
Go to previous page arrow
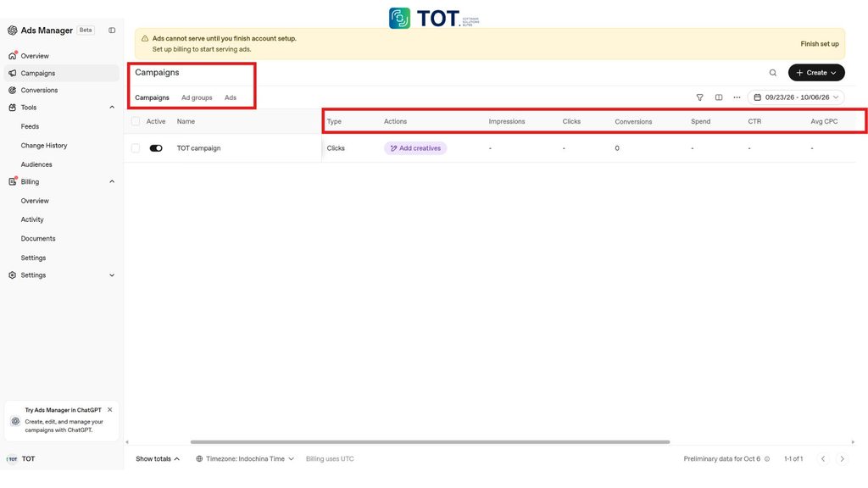(x=823, y=458)
